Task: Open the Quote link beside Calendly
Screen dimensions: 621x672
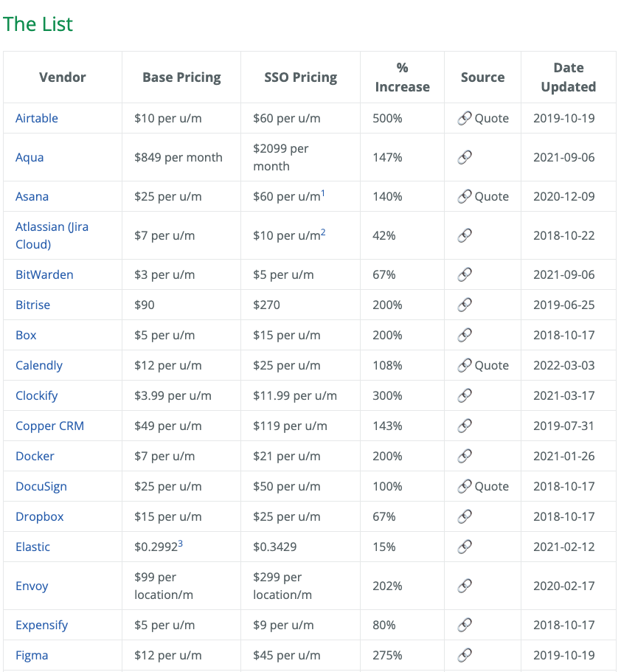Action: pos(493,365)
